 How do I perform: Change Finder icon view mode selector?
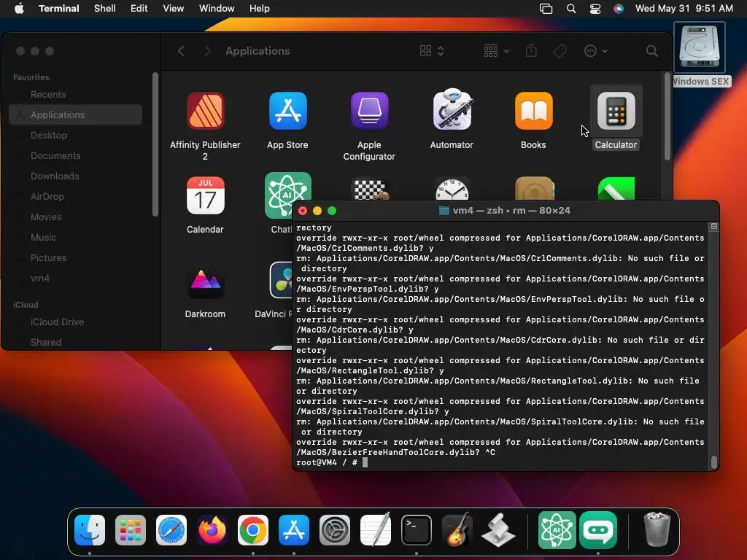click(432, 51)
